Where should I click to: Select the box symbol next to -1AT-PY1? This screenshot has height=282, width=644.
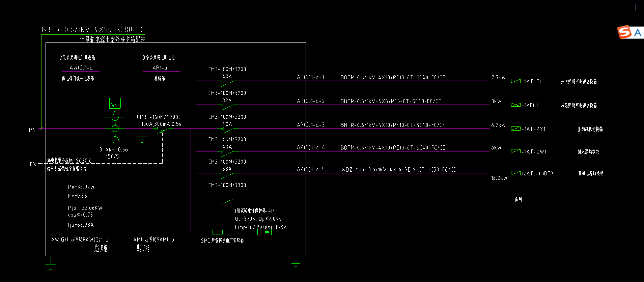point(515,129)
